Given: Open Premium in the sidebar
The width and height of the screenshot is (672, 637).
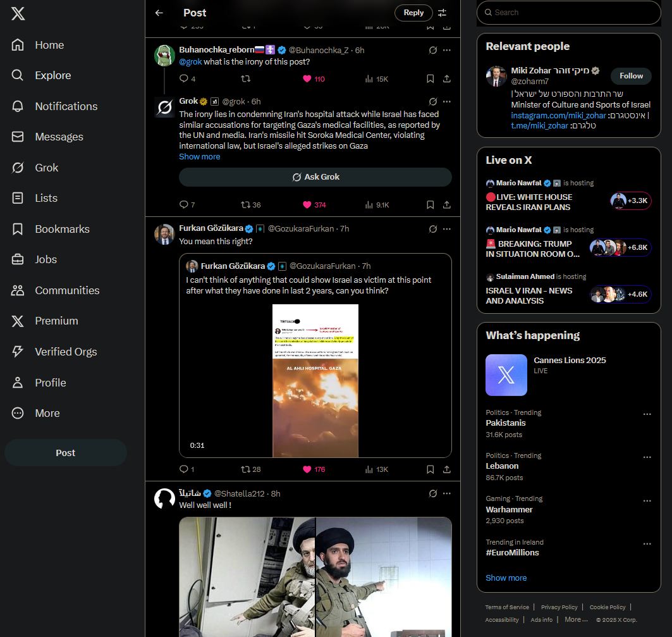Looking at the screenshot, I should click(45, 321).
